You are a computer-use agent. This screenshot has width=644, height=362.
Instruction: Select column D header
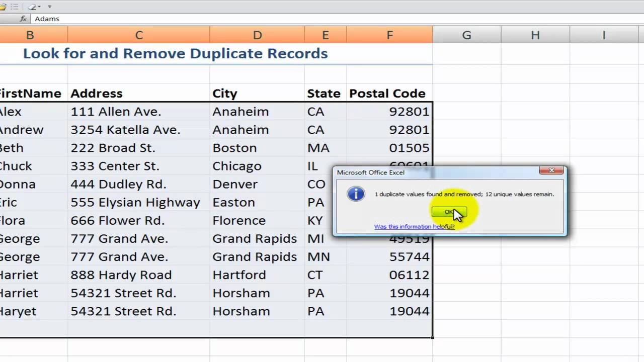tap(257, 35)
